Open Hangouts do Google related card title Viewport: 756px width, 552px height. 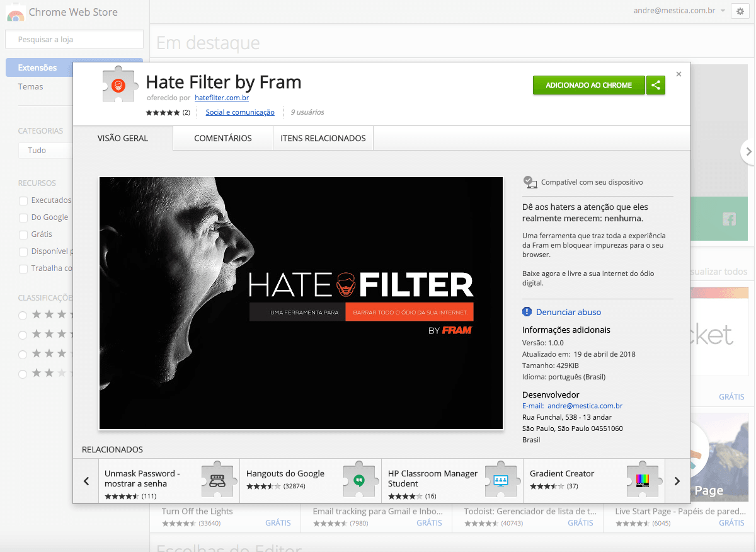285,473
